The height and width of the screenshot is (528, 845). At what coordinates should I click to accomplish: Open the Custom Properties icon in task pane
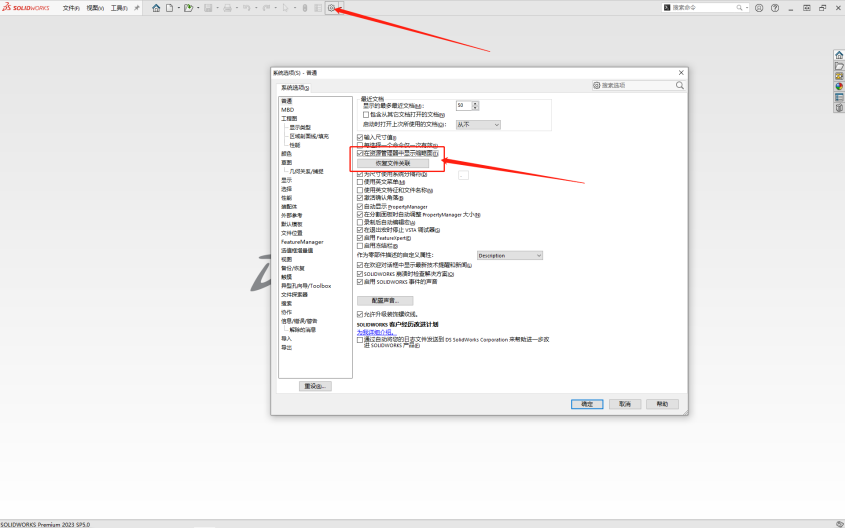(839, 97)
